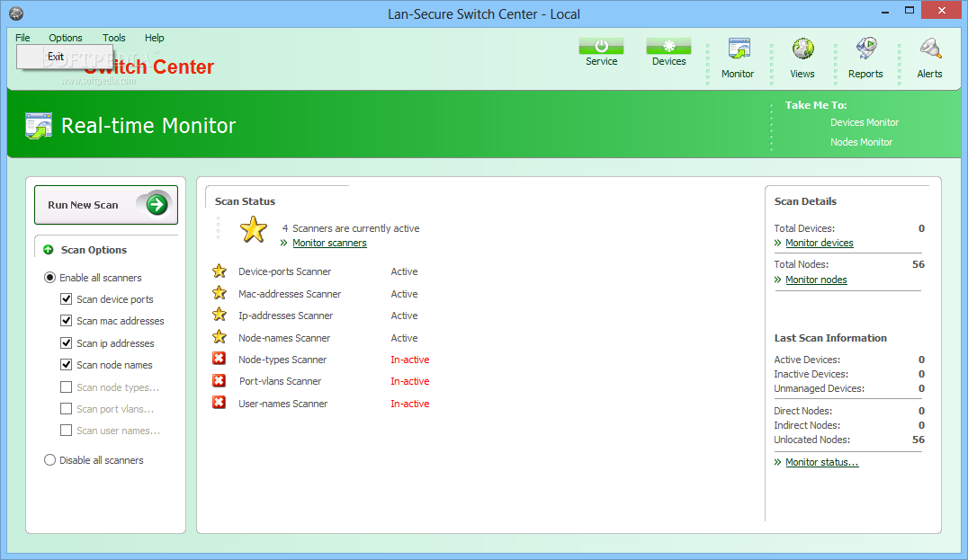
Task: Uncheck Scan mac addresses
Action: click(x=66, y=321)
